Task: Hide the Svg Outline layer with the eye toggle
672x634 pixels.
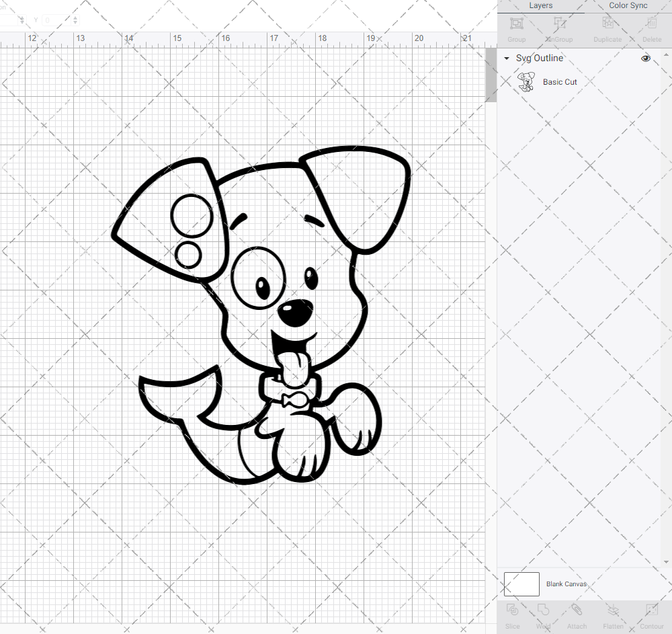Action: [646, 58]
